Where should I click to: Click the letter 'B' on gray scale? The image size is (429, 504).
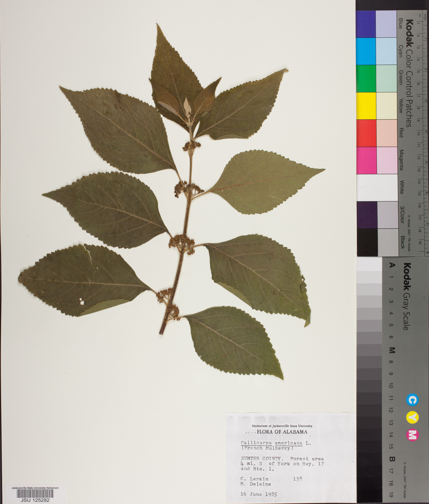coord(392,459)
